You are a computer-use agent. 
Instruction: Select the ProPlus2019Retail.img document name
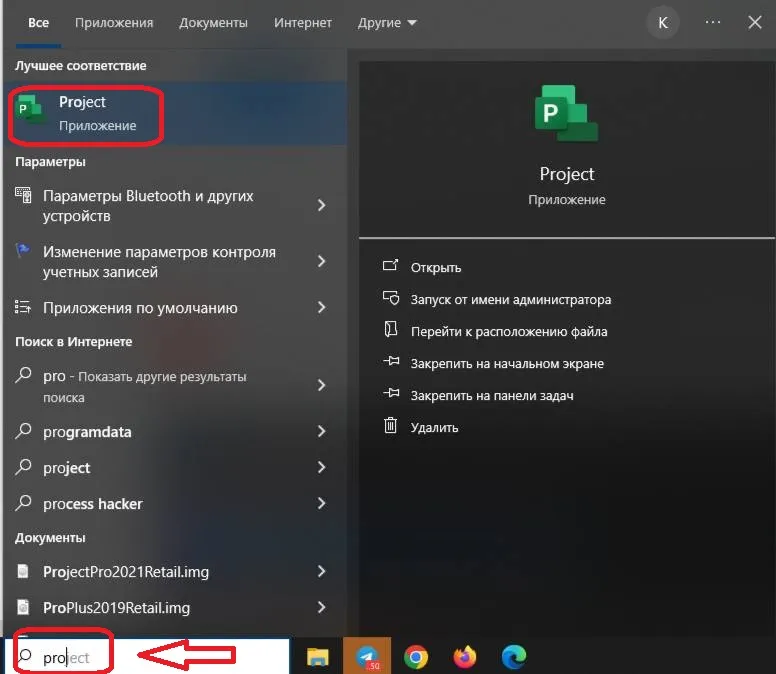click(x=116, y=608)
